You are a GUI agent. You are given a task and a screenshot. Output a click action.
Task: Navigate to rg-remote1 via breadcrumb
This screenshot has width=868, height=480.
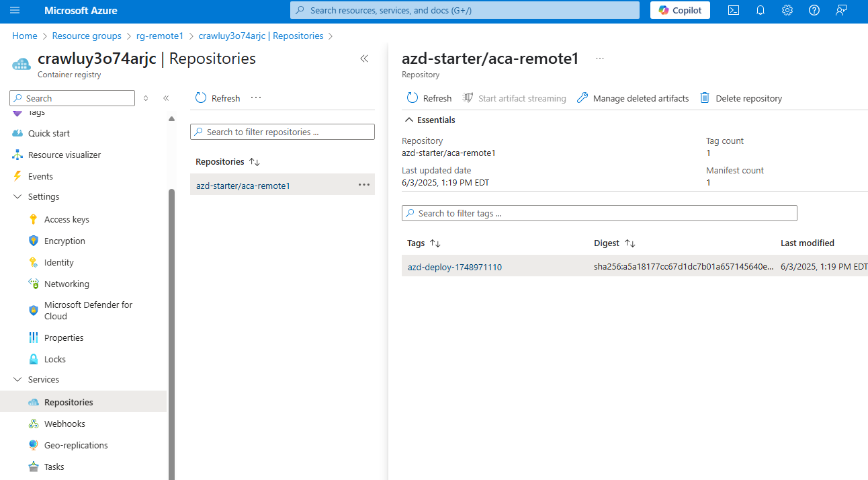[x=160, y=36]
